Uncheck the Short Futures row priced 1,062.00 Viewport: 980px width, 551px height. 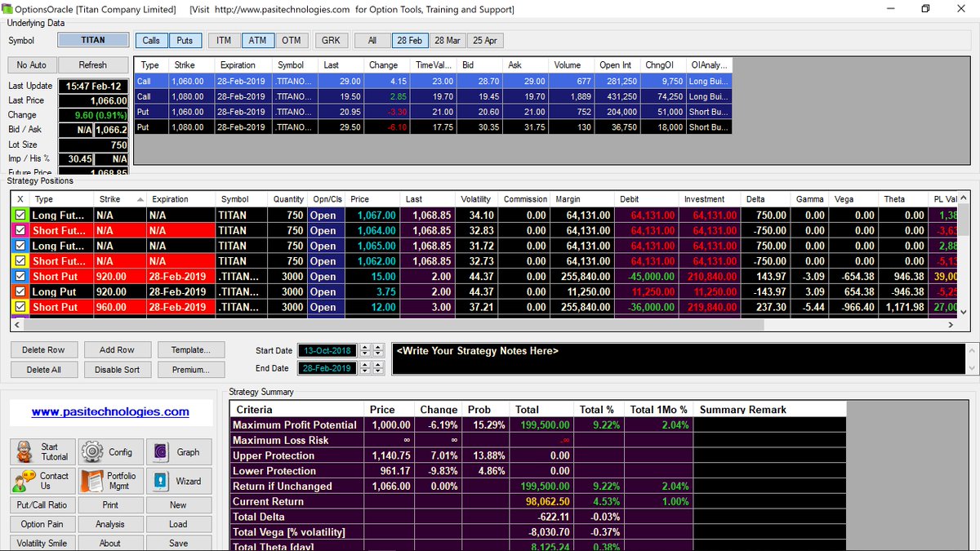(20, 261)
